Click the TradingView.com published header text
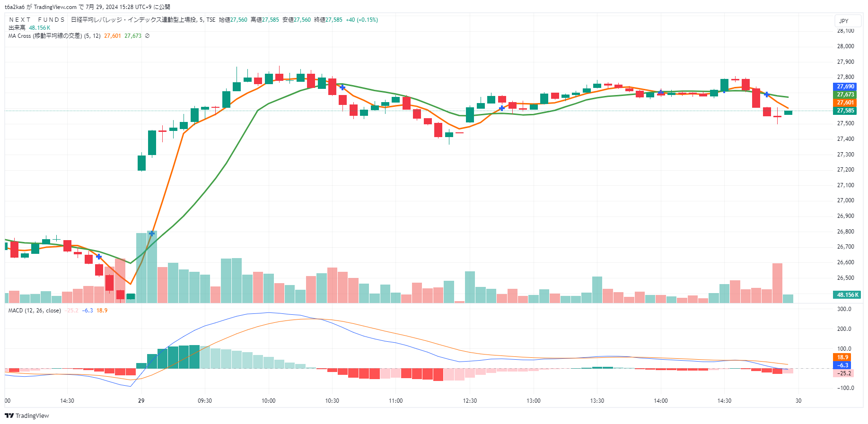Image resolution: width=868 pixels, height=424 pixels. 88,7
